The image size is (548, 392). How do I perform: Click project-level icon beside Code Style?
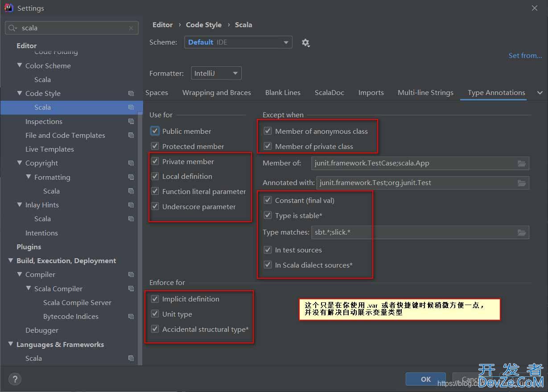(131, 93)
